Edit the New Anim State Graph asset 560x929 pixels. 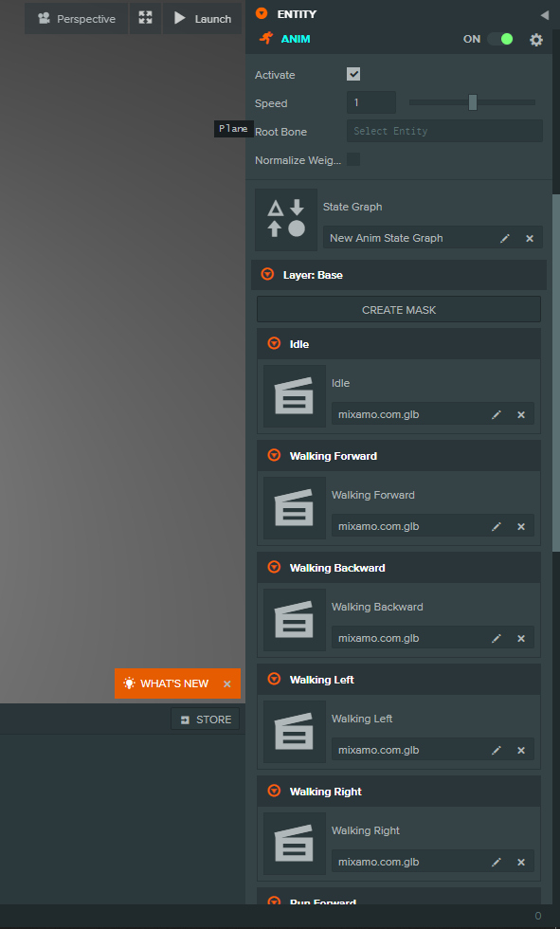coord(505,238)
